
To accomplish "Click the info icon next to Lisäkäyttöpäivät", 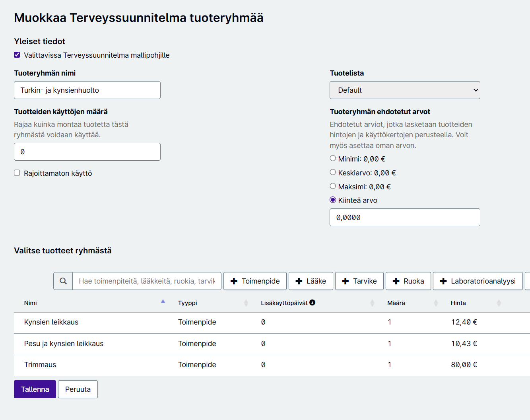I will pos(313,303).
